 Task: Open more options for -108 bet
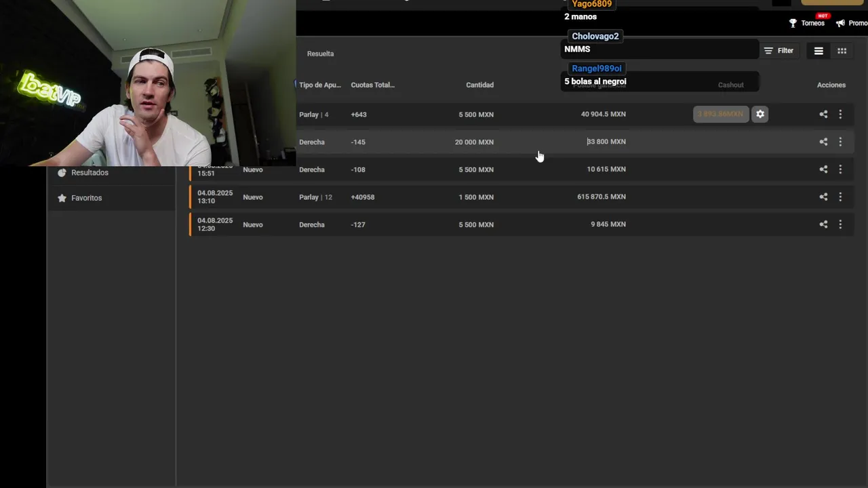(840, 169)
